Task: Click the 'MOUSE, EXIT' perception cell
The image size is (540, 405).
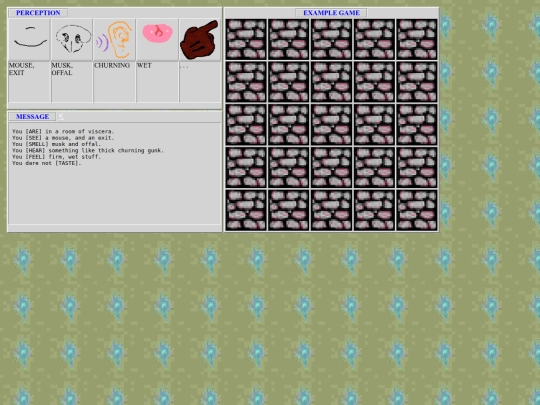Action: coord(30,82)
